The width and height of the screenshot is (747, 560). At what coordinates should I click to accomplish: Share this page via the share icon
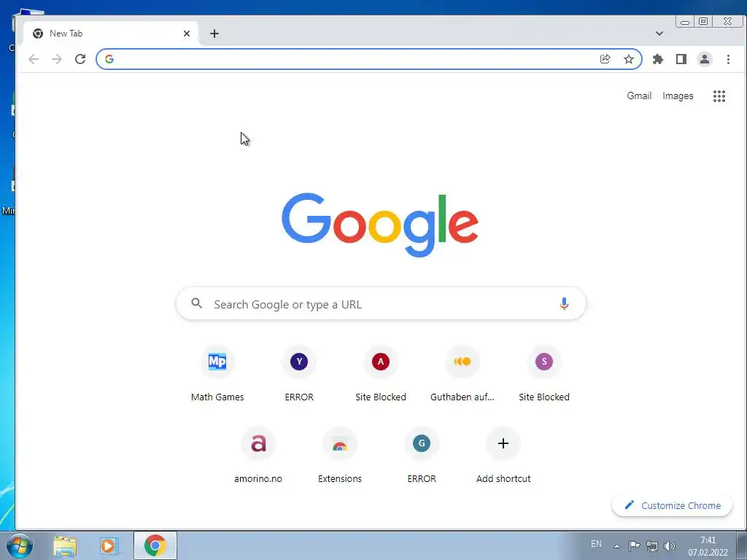pos(605,59)
